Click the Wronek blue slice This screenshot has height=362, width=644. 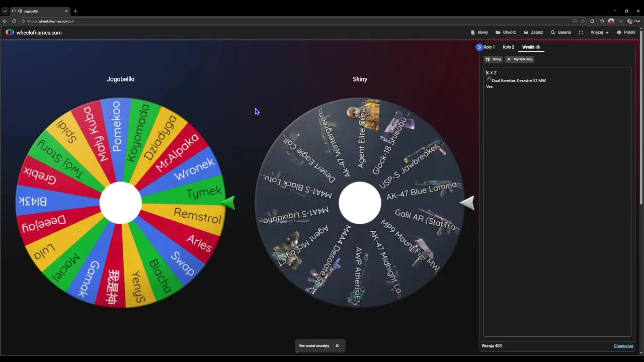coord(194,169)
